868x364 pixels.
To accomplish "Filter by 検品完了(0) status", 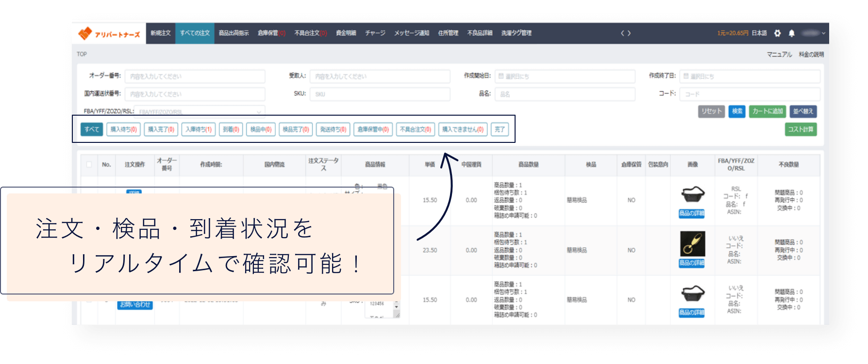I will coord(296,129).
